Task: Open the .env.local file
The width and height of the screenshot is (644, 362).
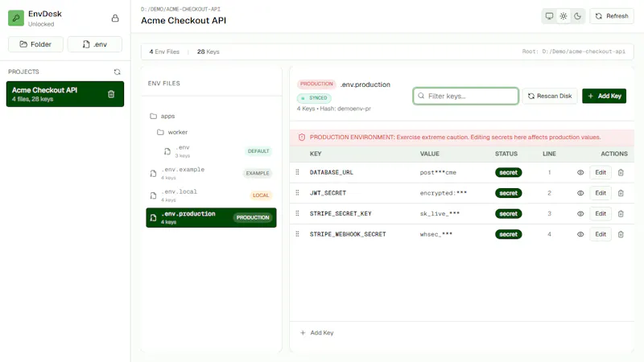Action: tap(211, 195)
